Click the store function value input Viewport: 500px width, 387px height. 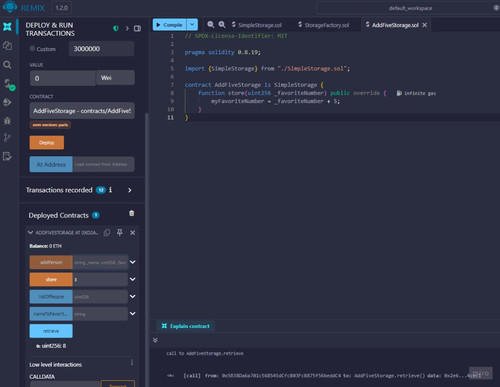click(100, 279)
